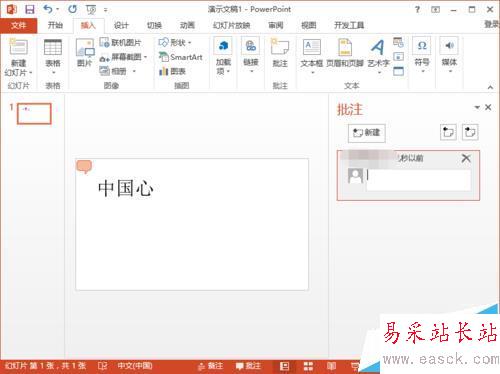Go to Next comment in pane
Image resolution: width=500 pixels, height=374 pixels.
tap(470, 132)
